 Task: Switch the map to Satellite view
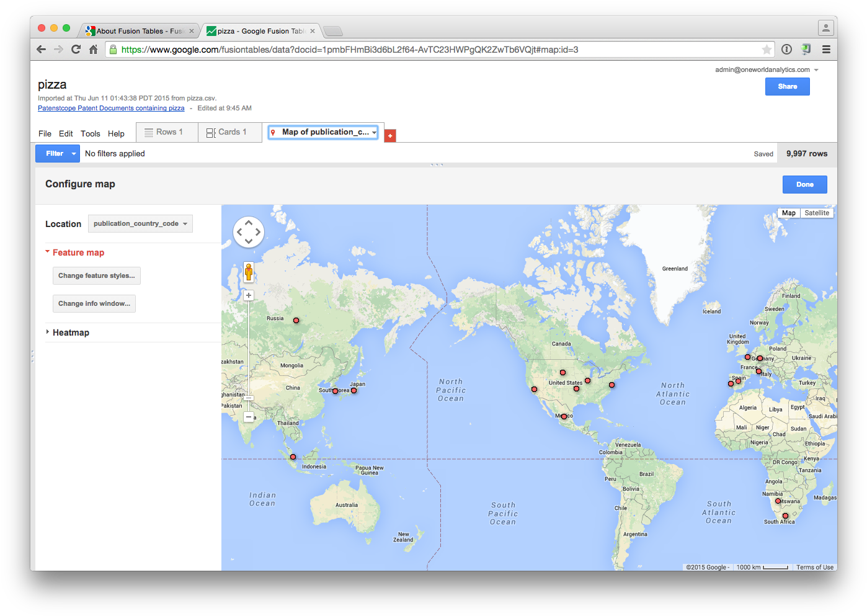click(x=816, y=213)
